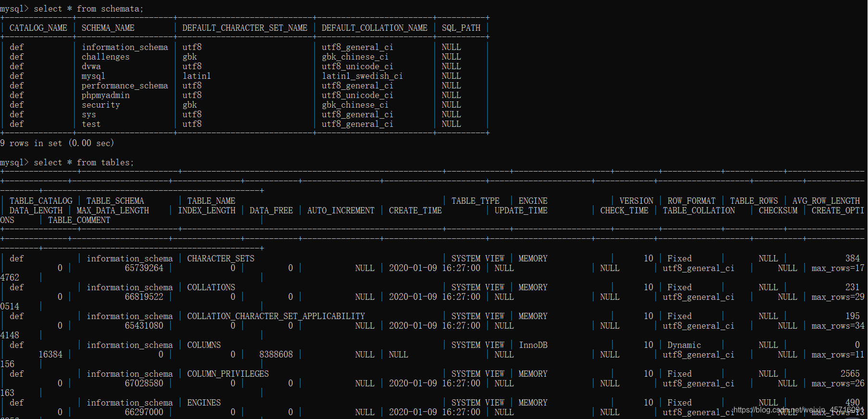This screenshot has width=868, height=419.
Task: Click the DATA_LENGTH column header
Action: point(36,210)
